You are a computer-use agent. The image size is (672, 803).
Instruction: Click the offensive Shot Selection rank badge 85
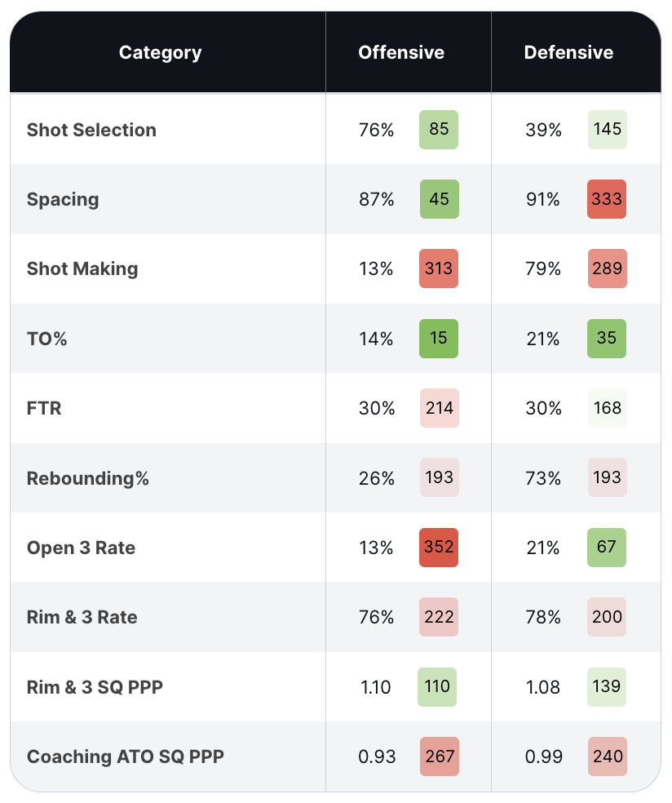click(x=439, y=130)
